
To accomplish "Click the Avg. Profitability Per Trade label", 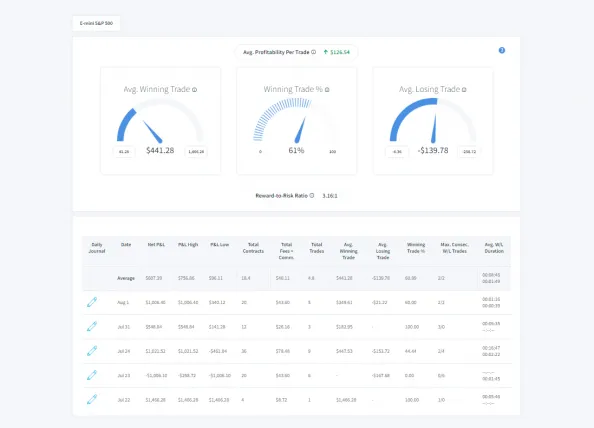I will point(276,52).
